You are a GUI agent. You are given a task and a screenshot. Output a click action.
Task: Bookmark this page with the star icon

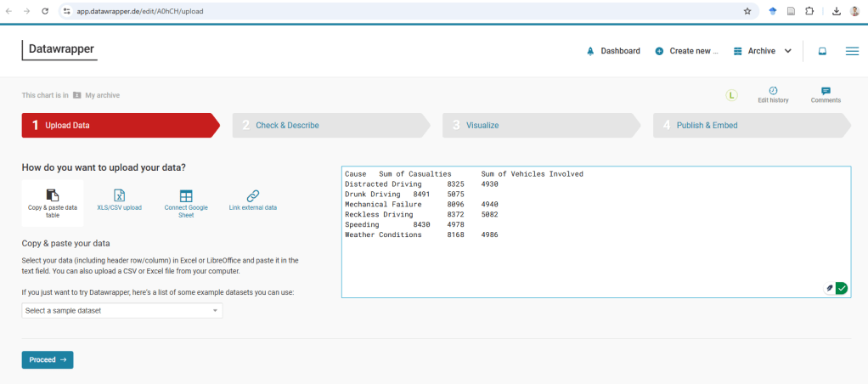coord(747,12)
